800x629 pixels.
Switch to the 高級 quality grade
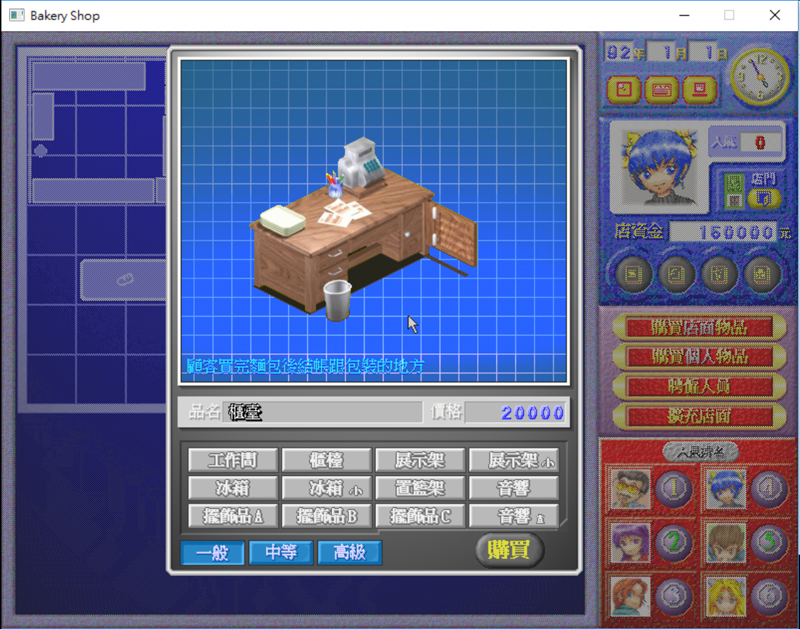point(349,553)
